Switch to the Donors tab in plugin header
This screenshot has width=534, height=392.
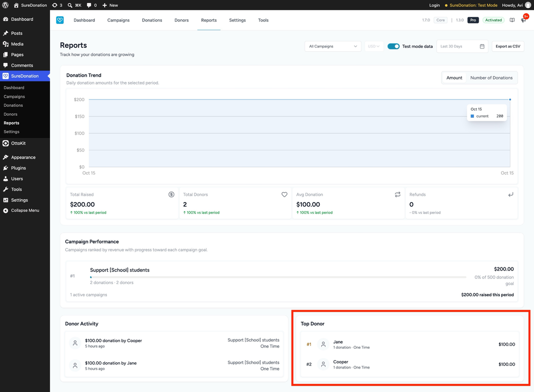[181, 20]
